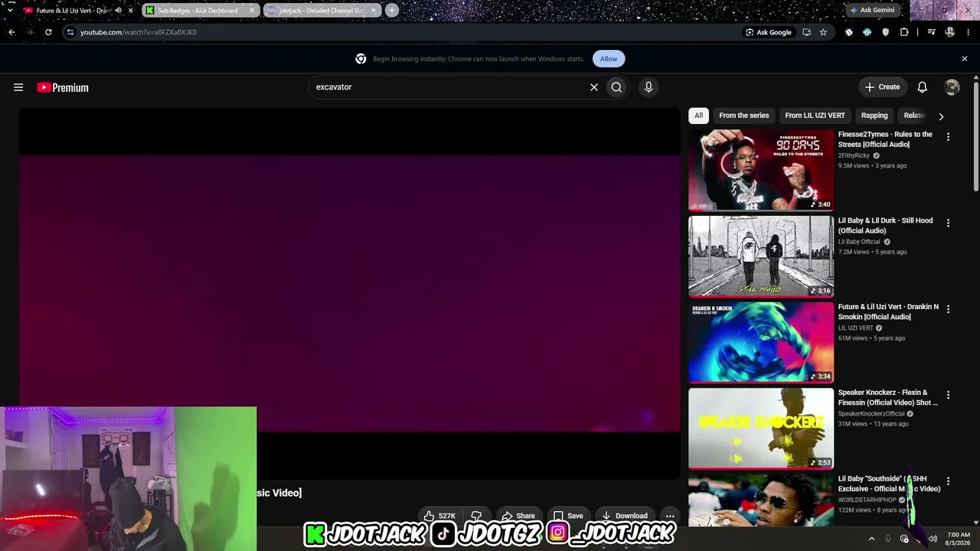Open Chrome profile avatar in toolbar
This screenshot has width=980, height=551.
pyautogui.click(x=950, y=32)
